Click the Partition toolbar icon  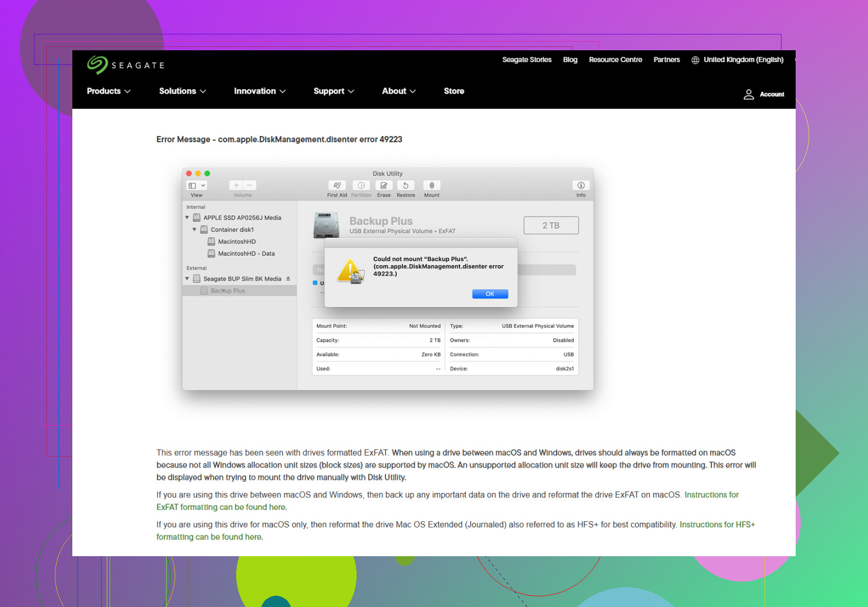point(361,185)
